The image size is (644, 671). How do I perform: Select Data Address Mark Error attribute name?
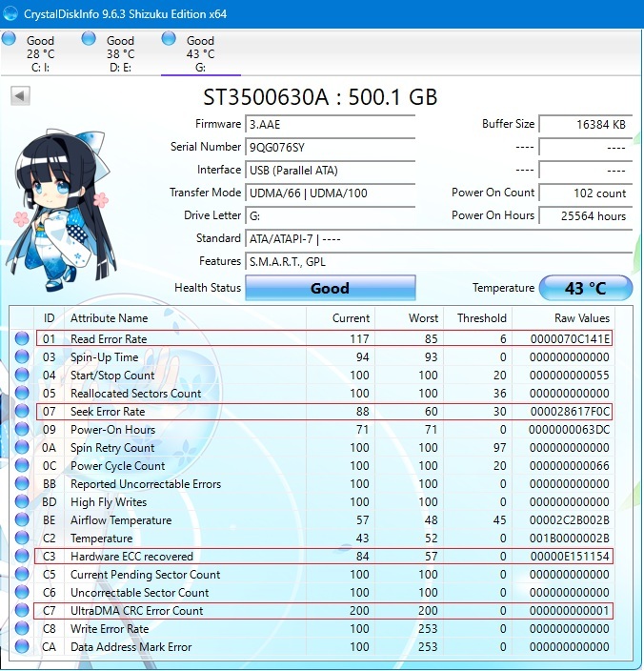click(131, 646)
